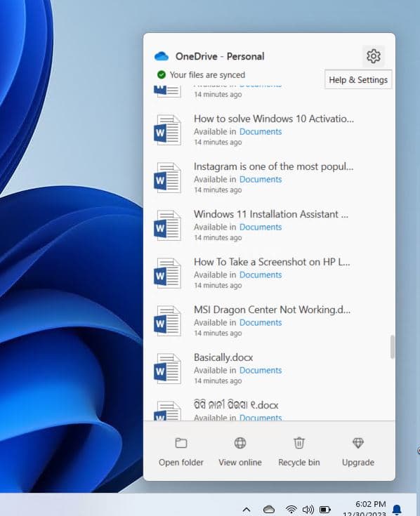Click the View online label

240,463
